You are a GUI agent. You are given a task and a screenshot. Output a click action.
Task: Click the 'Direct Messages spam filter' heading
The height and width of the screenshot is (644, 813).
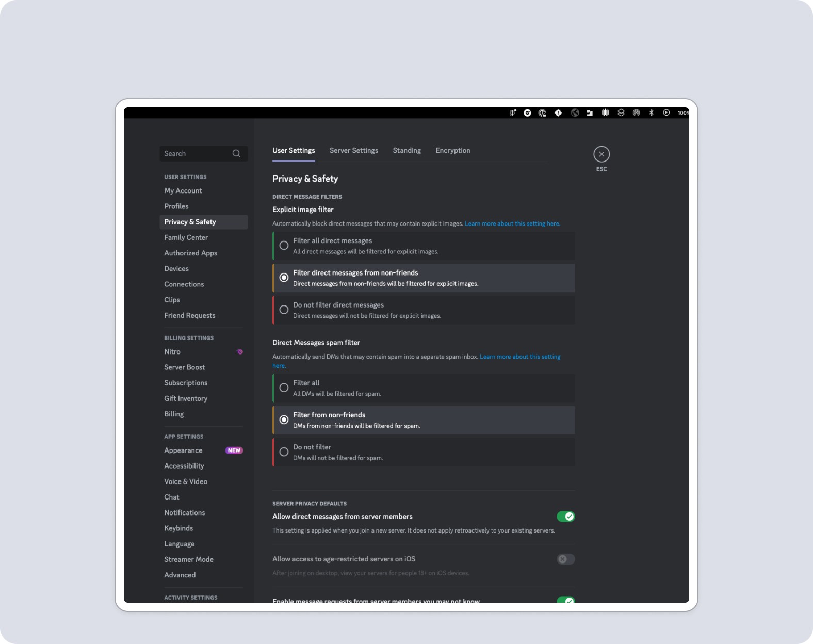point(316,343)
